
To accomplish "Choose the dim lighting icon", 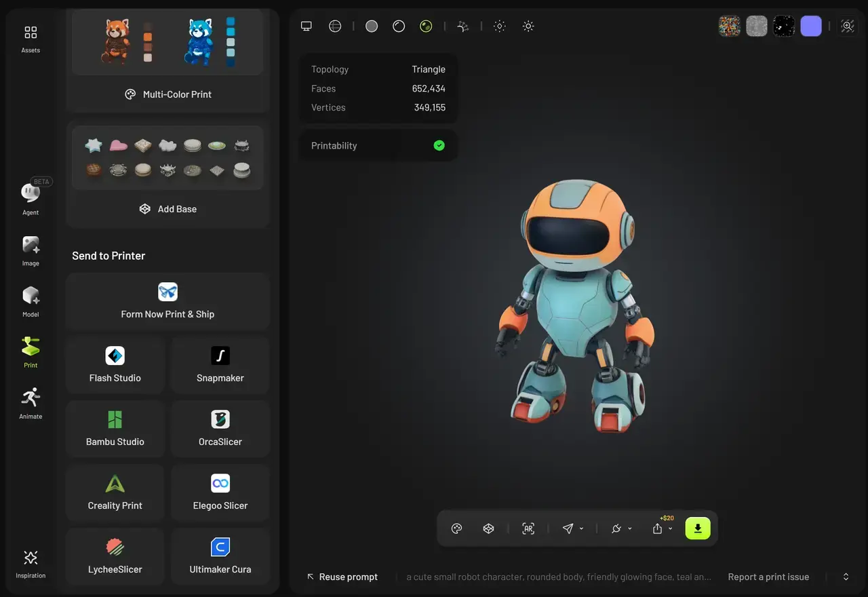I will 500,26.
